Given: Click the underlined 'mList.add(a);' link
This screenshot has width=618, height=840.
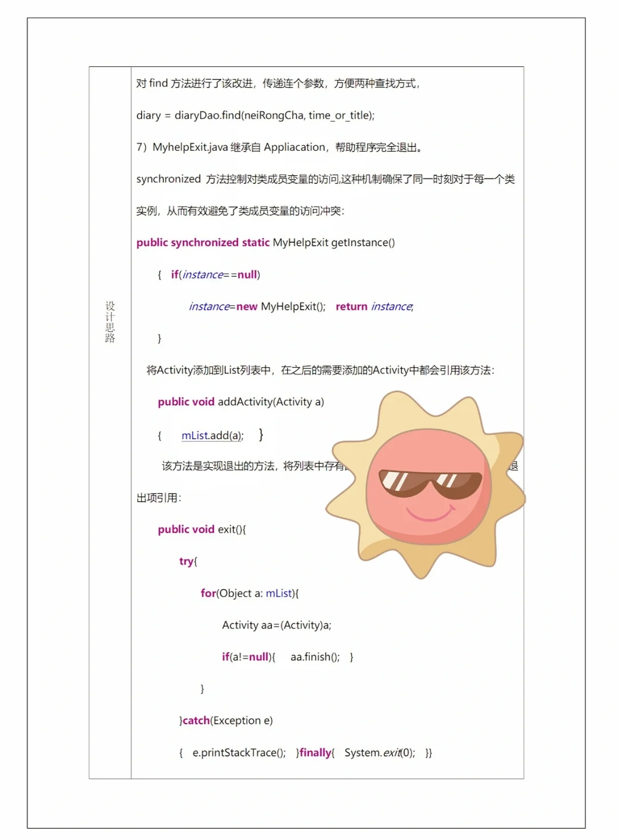Looking at the screenshot, I should tap(212, 435).
